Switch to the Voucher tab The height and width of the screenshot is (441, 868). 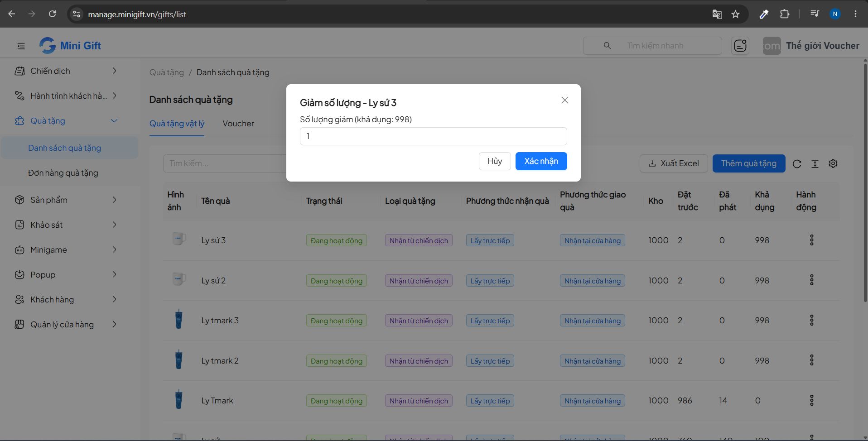[x=238, y=124]
